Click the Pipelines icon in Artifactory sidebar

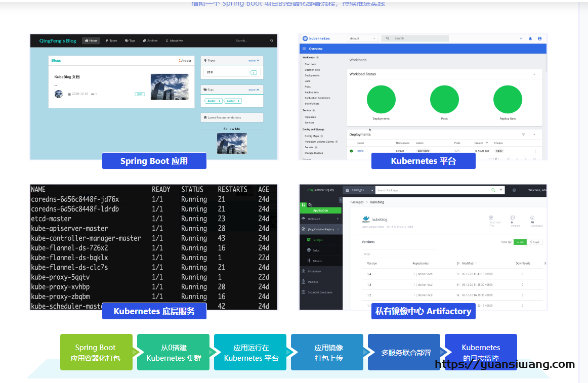pyautogui.click(x=304, y=281)
